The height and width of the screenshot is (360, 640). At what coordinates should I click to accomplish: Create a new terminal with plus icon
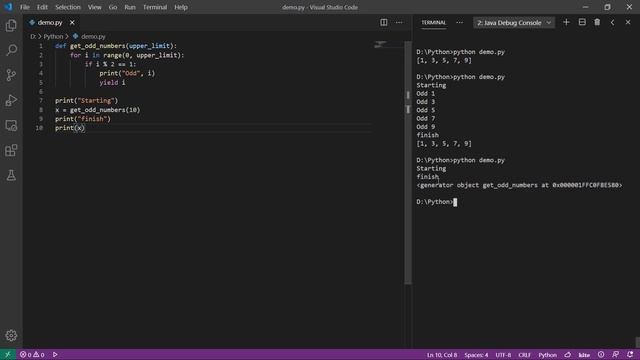(566, 22)
